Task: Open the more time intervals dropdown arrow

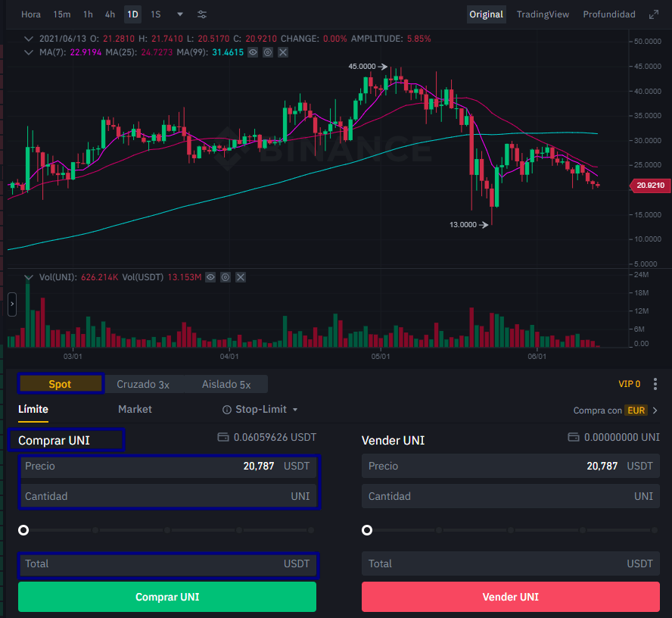Action: click(179, 14)
